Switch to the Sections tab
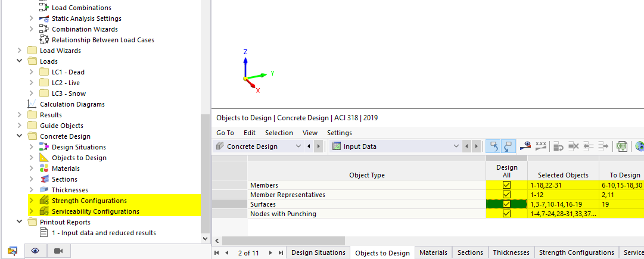Viewport: 644px width, 259px height. 470,252
